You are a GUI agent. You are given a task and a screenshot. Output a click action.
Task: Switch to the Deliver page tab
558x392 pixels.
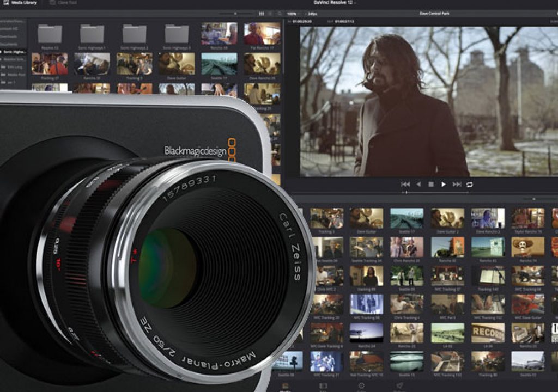399,387
